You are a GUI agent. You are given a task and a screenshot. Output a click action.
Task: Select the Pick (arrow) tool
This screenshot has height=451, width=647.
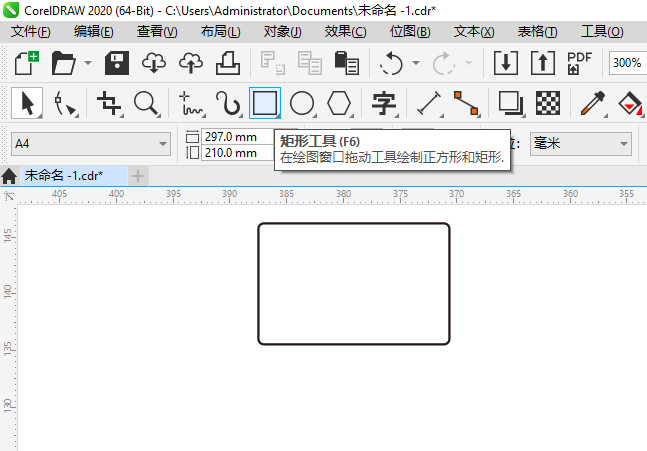27,103
